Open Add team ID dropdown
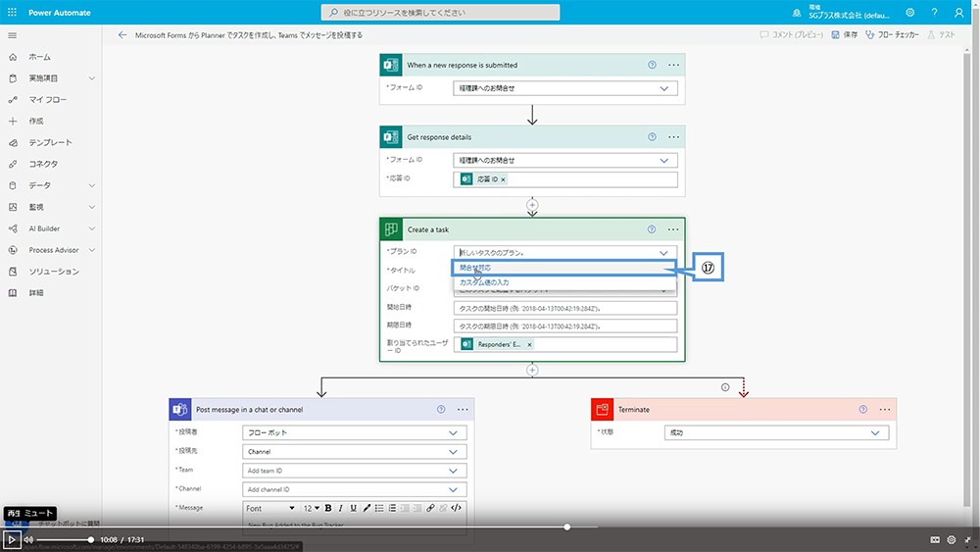This screenshot has width=980, height=552. [x=354, y=471]
